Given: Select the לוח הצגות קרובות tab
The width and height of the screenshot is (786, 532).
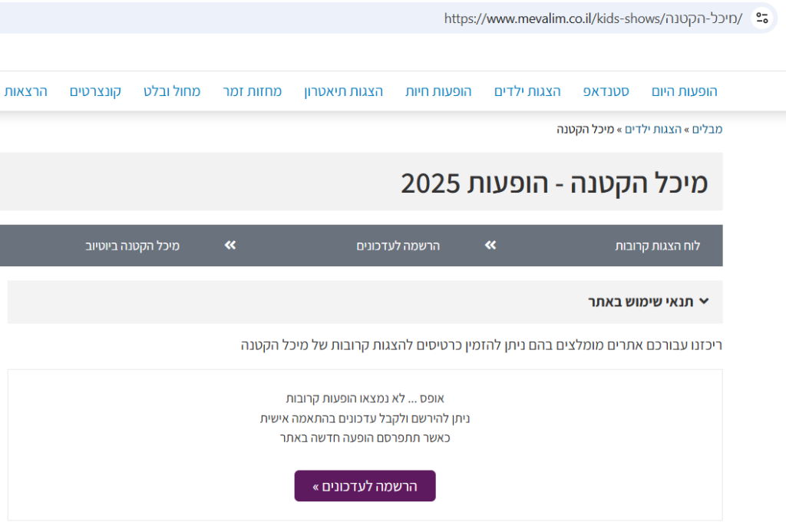Looking at the screenshot, I should click(x=658, y=246).
